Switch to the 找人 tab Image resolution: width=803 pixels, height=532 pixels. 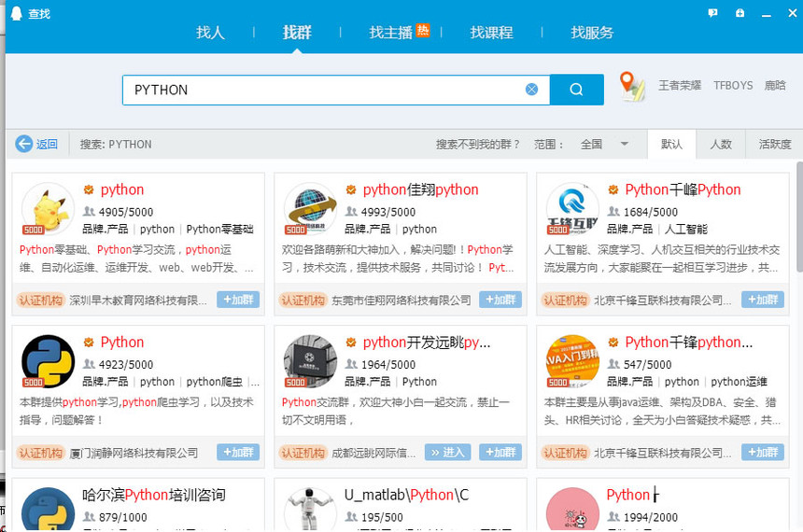pos(210,33)
